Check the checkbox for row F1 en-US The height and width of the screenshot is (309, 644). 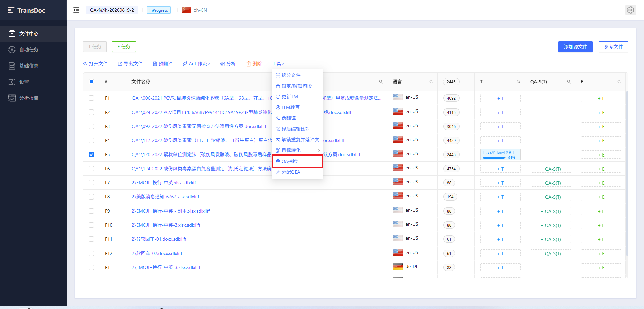(91, 98)
